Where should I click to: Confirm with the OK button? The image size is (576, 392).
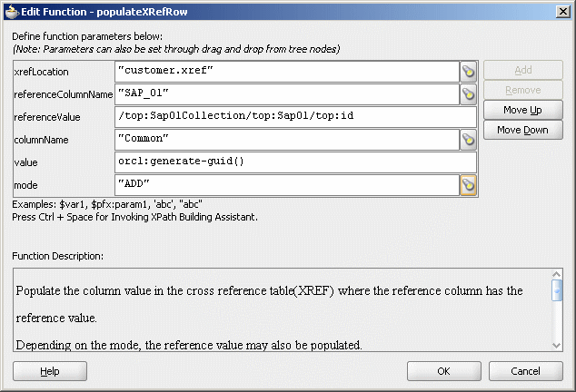443,371
